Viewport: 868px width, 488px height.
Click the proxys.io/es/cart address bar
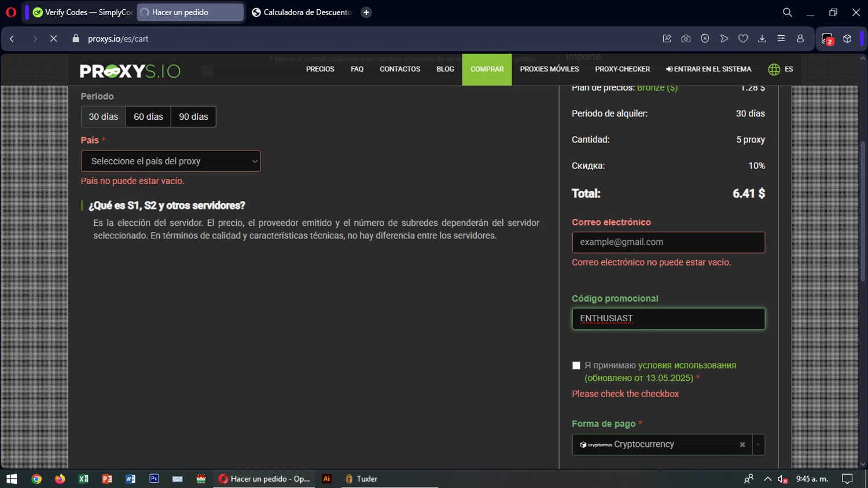(118, 39)
